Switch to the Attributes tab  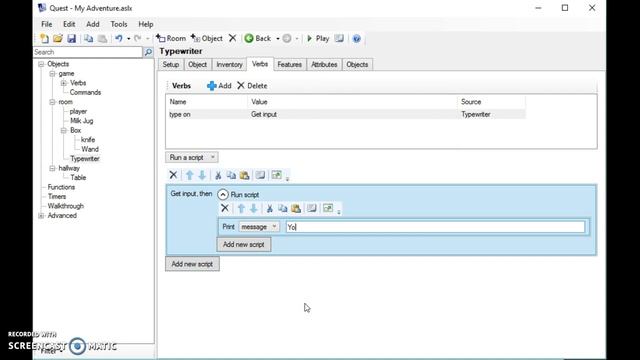click(x=324, y=64)
